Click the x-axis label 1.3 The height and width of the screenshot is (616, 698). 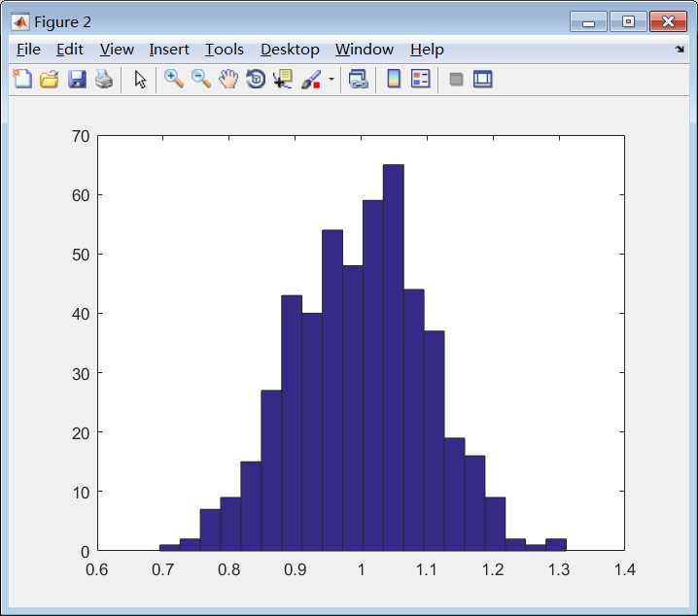point(559,569)
